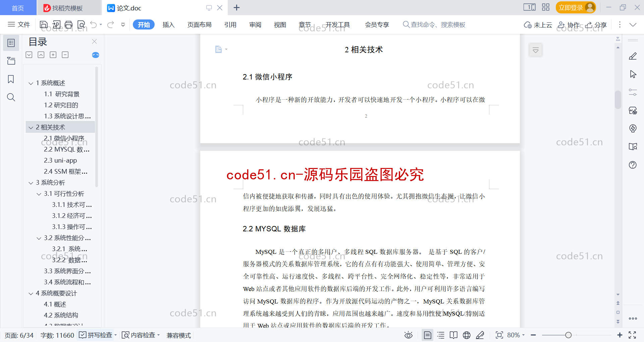Image resolution: width=644 pixels, height=342 pixels.
Task: Switch to the 引用 ribbon tab
Action: point(230,24)
